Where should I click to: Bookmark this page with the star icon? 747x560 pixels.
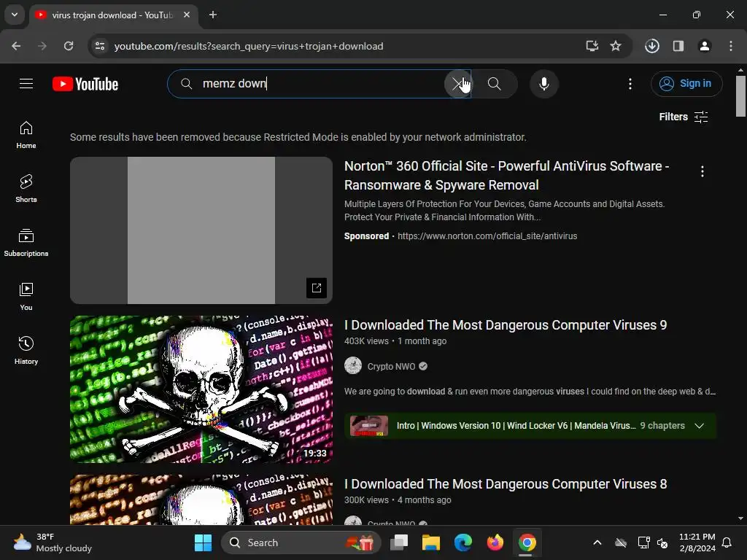616,46
